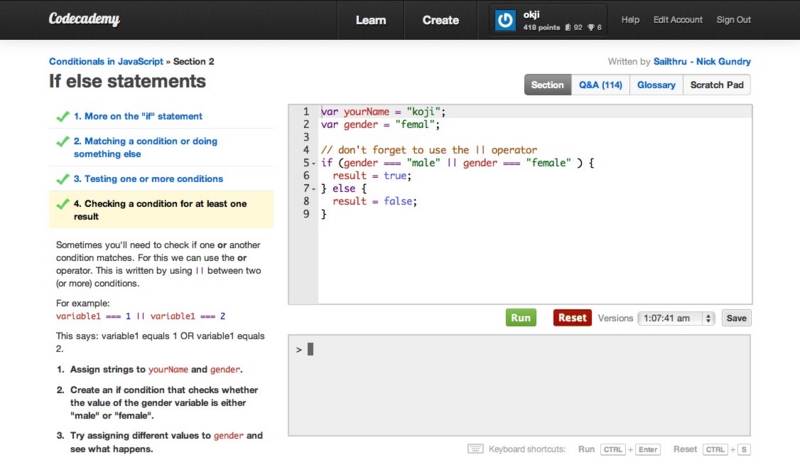Sign Out of the account

(x=734, y=20)
